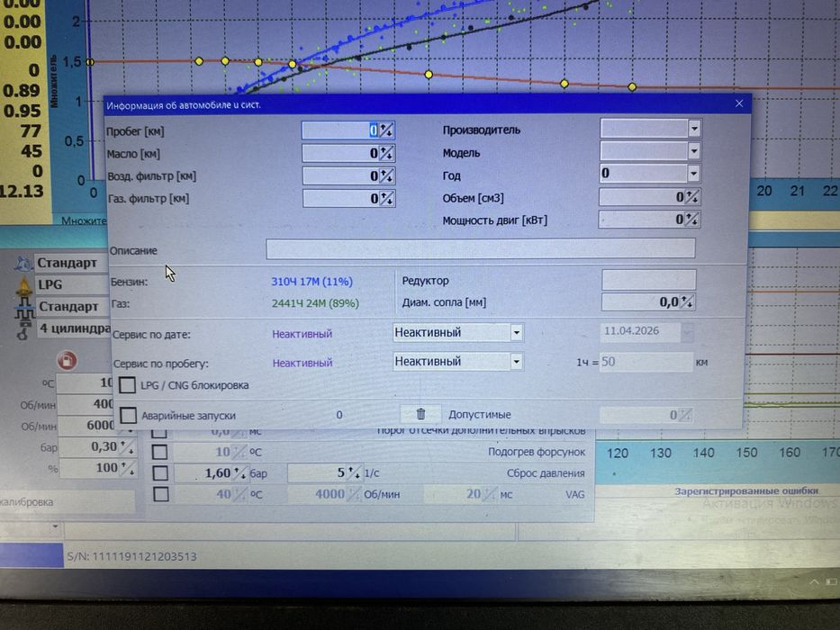Click the Зарегистрированные ошибки label
The image size is (840, 630).
pos(746,490)
